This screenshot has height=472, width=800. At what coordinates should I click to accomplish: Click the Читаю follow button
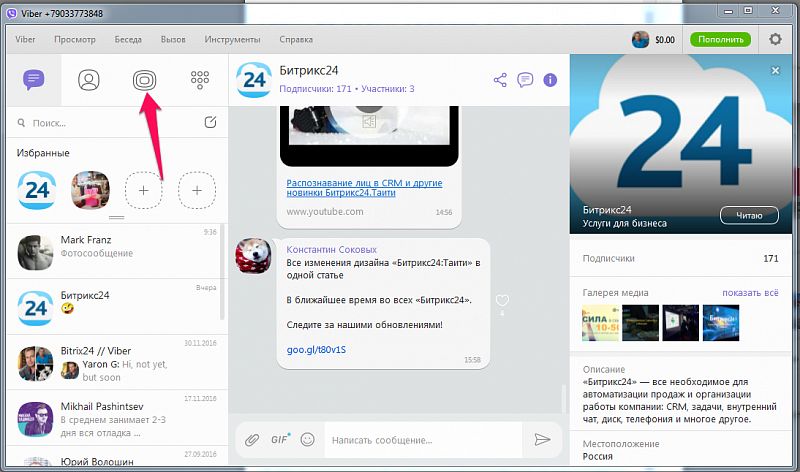coord(749,215)
